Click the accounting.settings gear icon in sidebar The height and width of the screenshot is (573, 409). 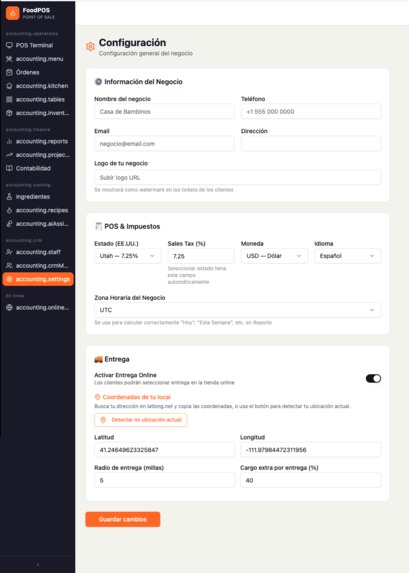(x=9, y=279)
